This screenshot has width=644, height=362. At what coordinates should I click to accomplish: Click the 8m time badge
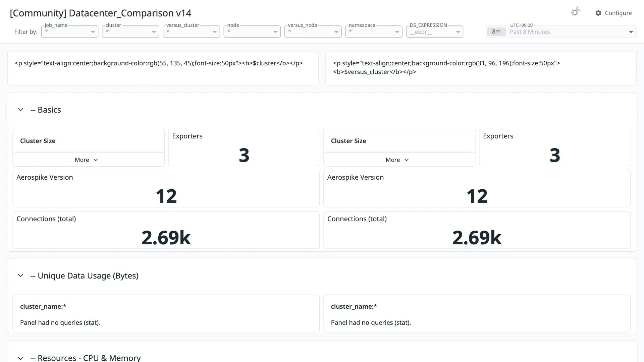[x=496, y=32]
